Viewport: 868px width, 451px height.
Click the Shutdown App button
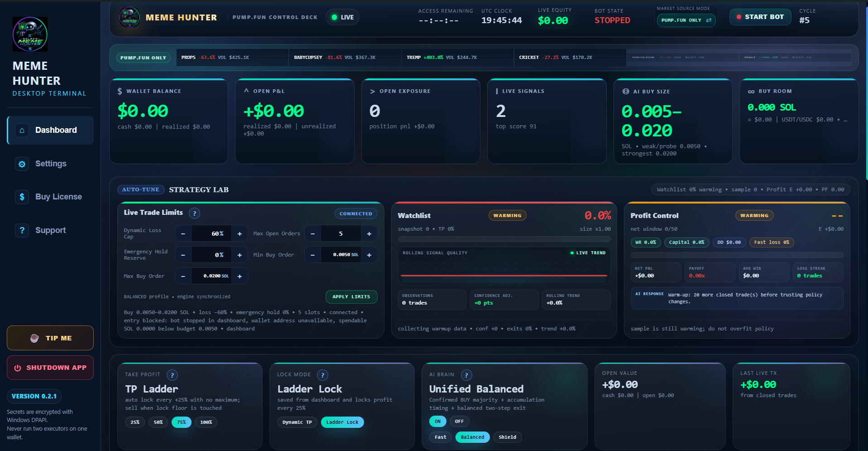coord(50,368)
